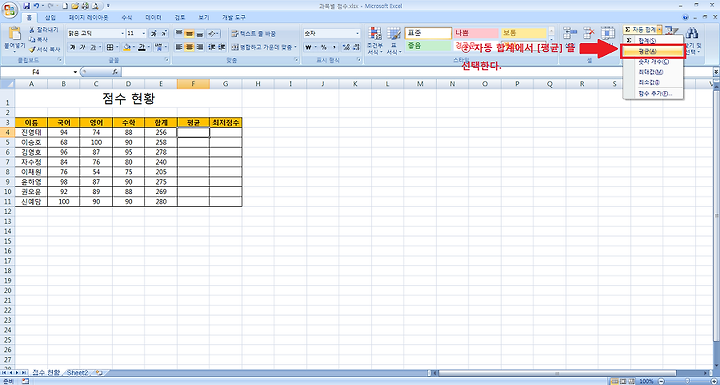Open the font size dropdown
Viewport: 720px width, 385px height.
coord(144,34)
